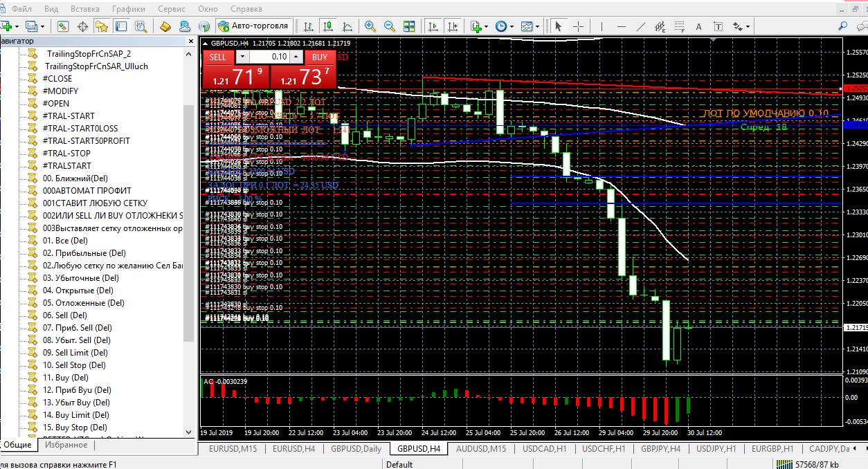The width and height of the screenshot is (868, 469).
Task: Toggle the Strategy Tester button
Action: pos(141,26)
